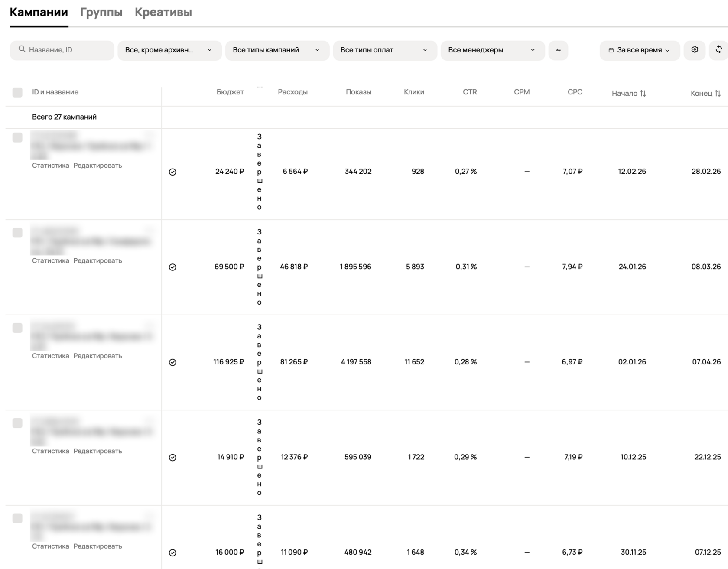The width and height of the screenshot is (728, 569).
Task: Switch to the Креативы tab
Action: [x=163, y=12]
